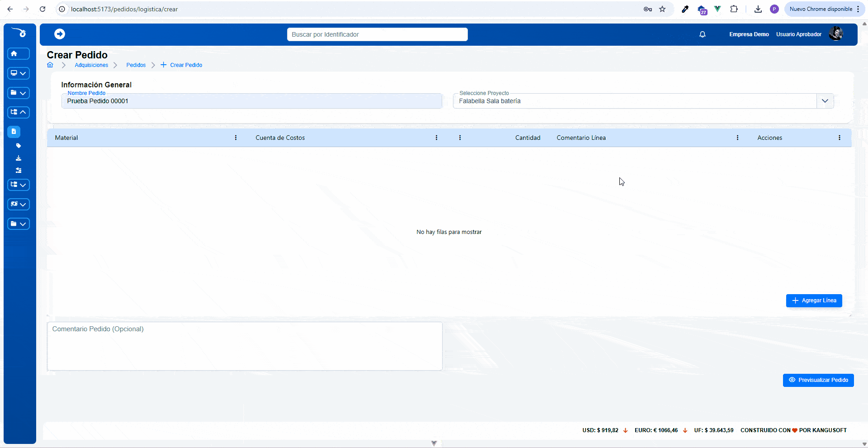Open the Vue devtools extension icon

(x=717, y=9)
